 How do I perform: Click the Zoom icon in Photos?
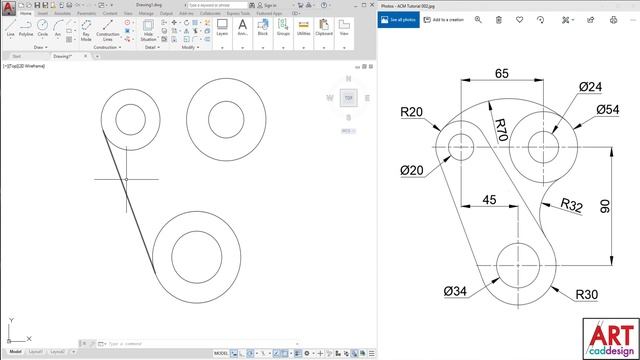pos(478,20)
